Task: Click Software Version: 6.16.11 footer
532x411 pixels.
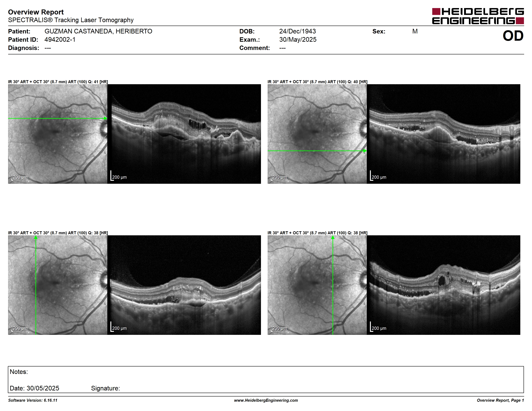Action: point(33,400)
